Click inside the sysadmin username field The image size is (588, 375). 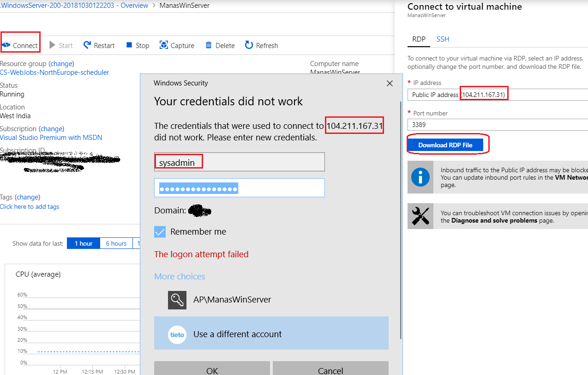click(x=239, y=162)
